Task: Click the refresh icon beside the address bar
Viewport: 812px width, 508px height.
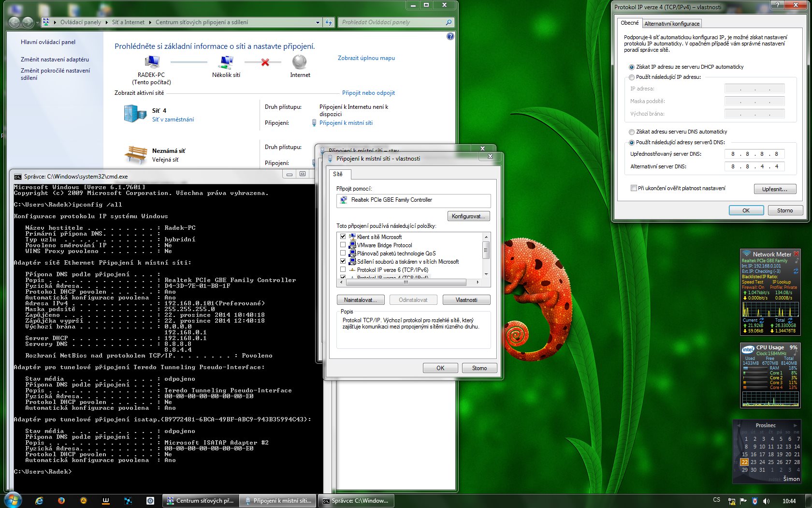Action: (x=329, y=22)
